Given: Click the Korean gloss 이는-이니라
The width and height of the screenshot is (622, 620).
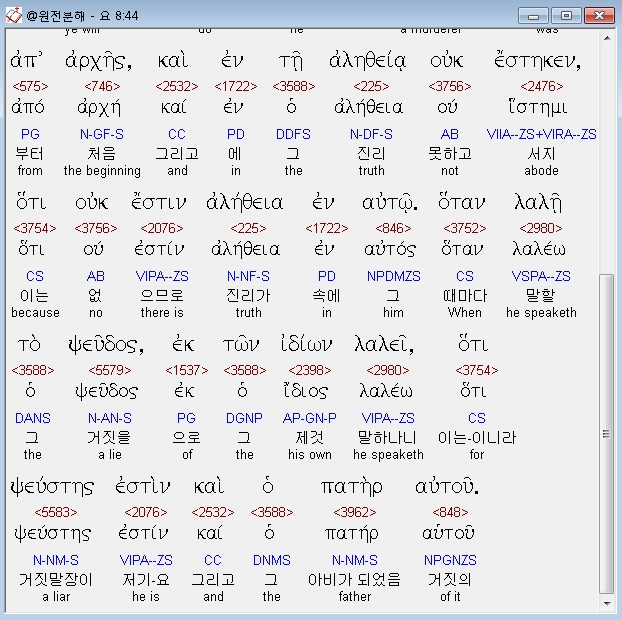Looking at the screenshot, I should (476, 438).
